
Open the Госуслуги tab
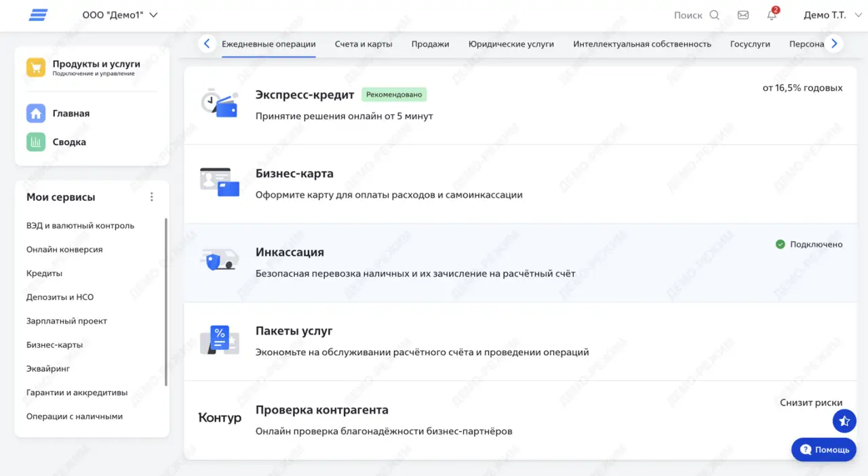tap(749, 43)
